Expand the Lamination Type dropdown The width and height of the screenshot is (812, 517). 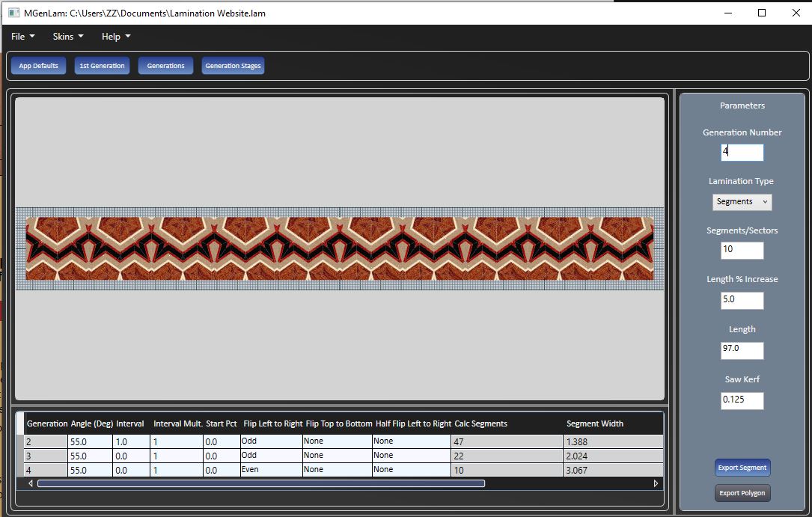coord(742,202)
